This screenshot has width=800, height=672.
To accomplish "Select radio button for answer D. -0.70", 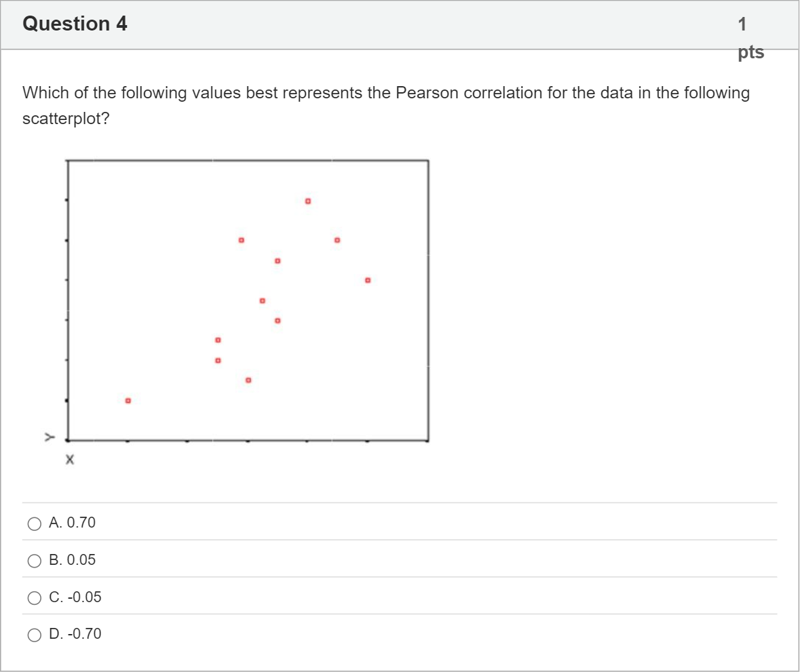I will (x=33, y=635).
